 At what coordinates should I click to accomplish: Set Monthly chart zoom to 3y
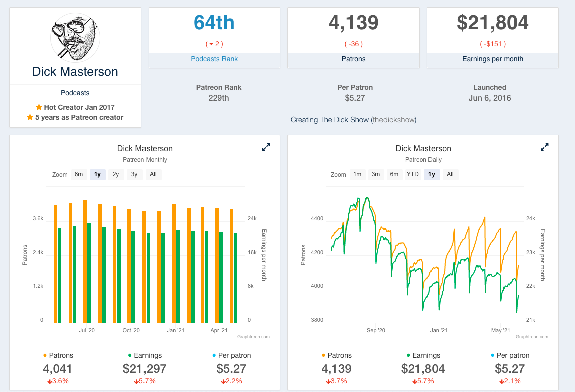134,175
